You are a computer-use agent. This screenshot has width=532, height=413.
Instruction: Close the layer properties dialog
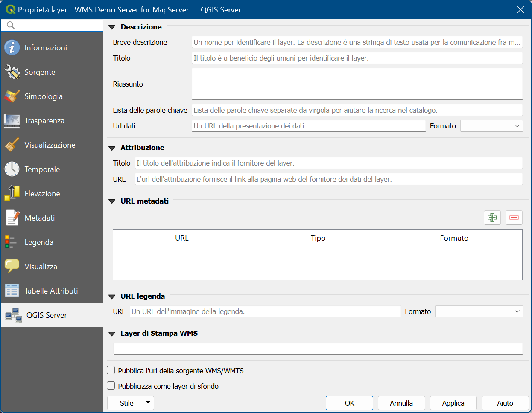pyautogui.click(x=520, y=9)
